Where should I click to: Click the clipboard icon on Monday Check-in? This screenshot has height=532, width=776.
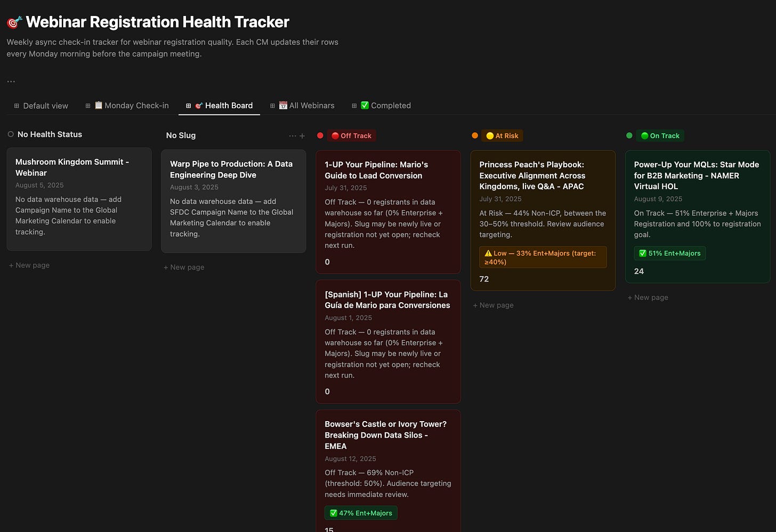pos(99,105)
